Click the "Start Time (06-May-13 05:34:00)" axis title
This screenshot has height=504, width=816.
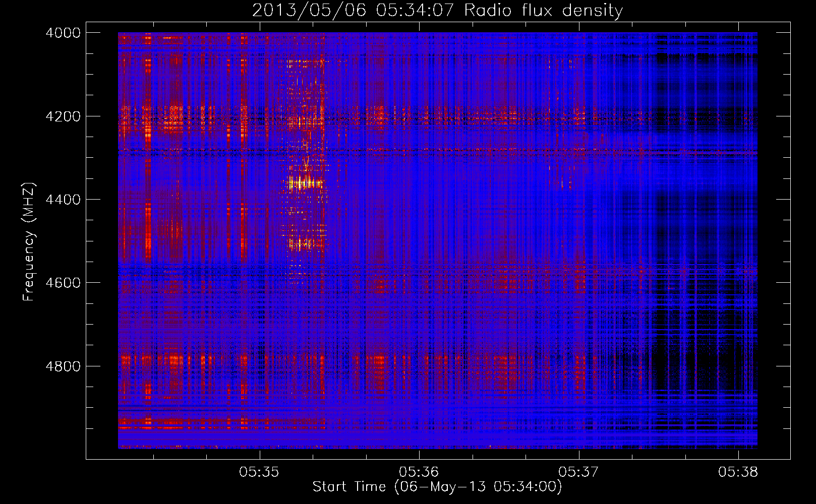tap(437, 487)
